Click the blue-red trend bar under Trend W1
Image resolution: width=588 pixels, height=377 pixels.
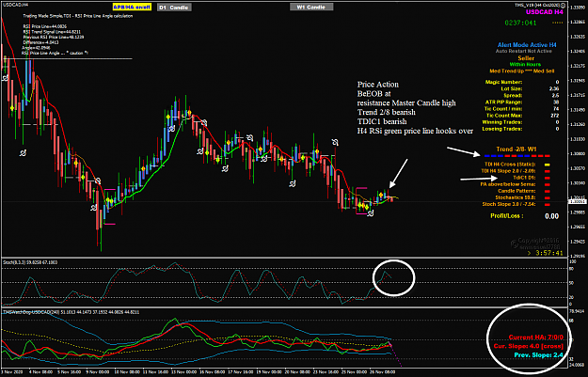point(517,155)
